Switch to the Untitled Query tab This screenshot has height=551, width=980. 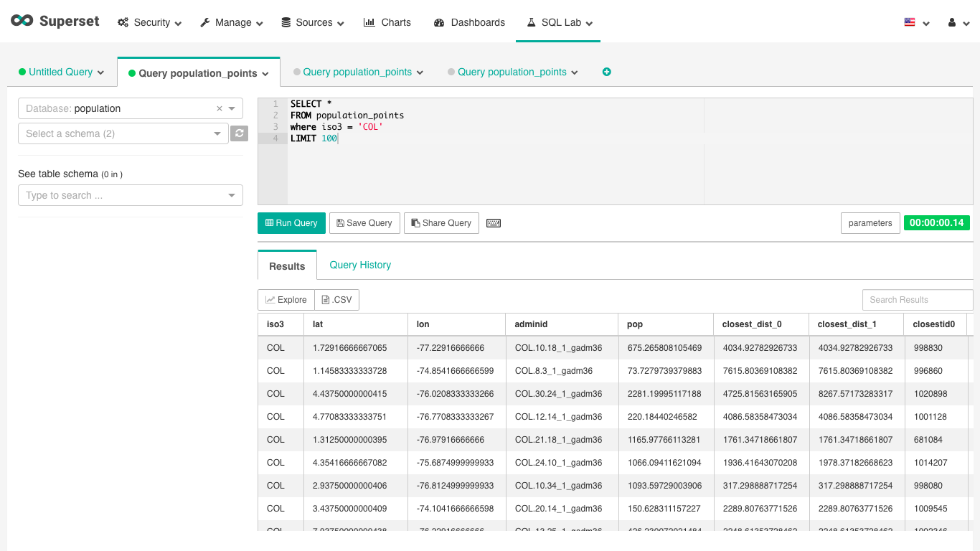(x=61, y=72)
